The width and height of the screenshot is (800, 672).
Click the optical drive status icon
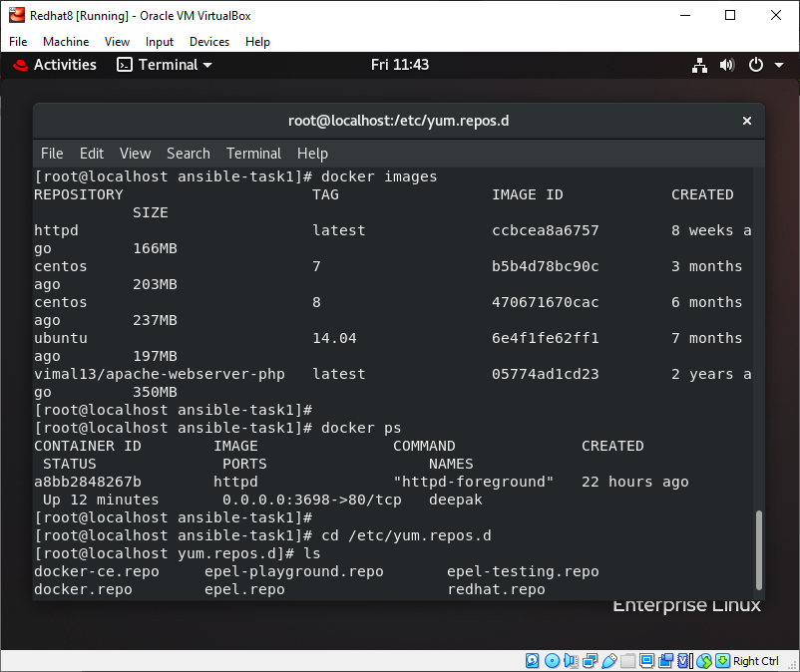point(553,660)
